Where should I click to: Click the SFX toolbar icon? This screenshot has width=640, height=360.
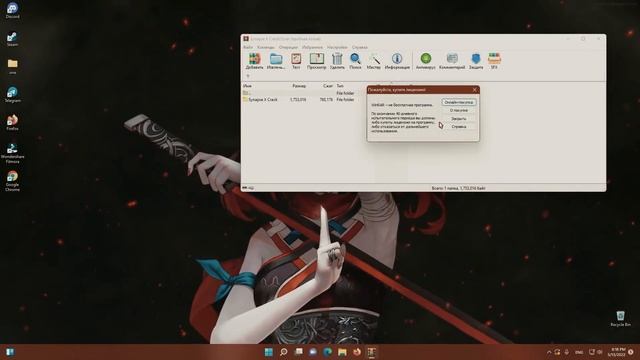[494, 61]
